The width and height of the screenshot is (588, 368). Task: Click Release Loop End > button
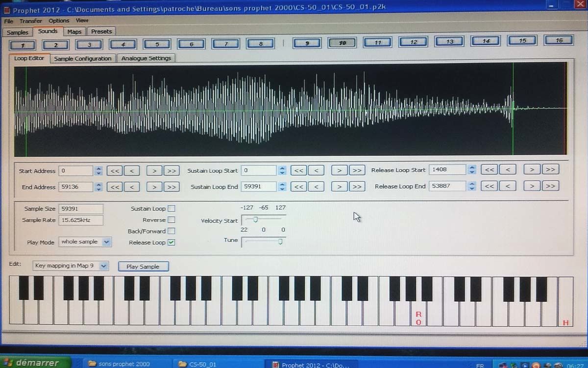coord(532,185)
